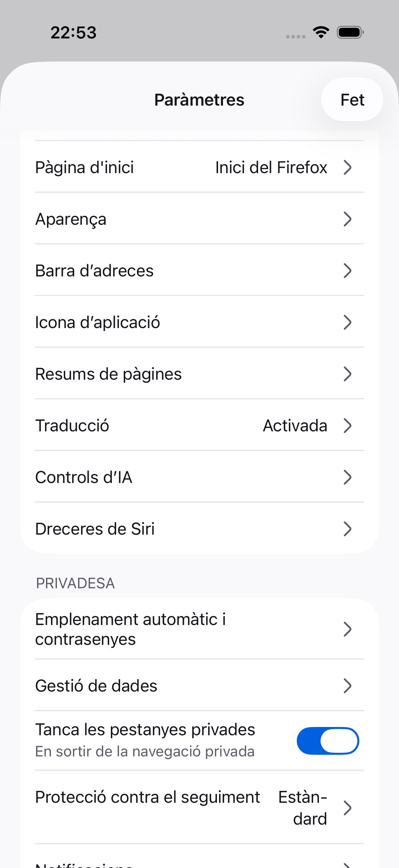The width and height of the screenshot is (399, 868).
Task: Tap the Fet button
Action: (x=352, y=100)
